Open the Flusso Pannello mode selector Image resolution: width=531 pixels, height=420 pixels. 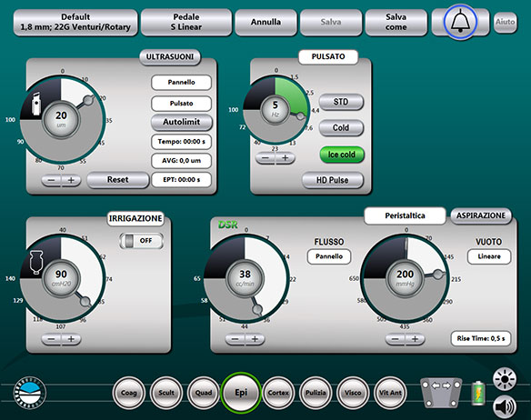(x=329, y=256)
